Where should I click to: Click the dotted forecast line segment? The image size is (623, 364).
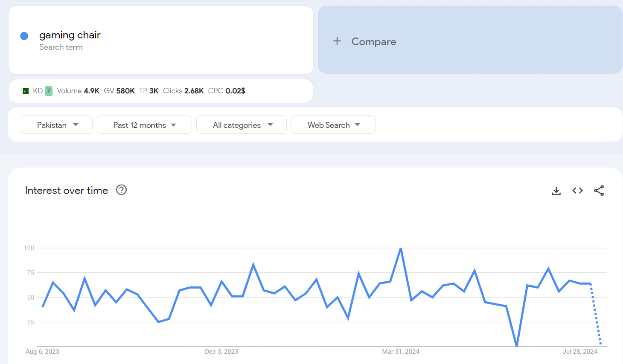tap(596, 315)
